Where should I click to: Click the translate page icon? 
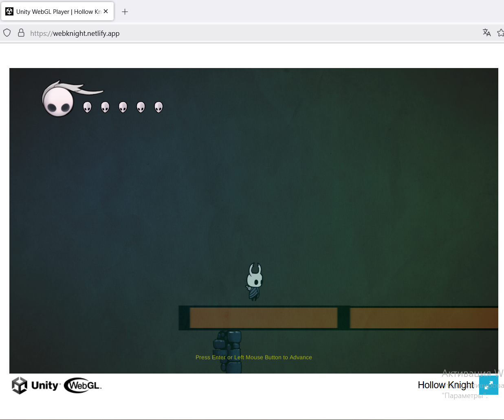click(486, 33)
